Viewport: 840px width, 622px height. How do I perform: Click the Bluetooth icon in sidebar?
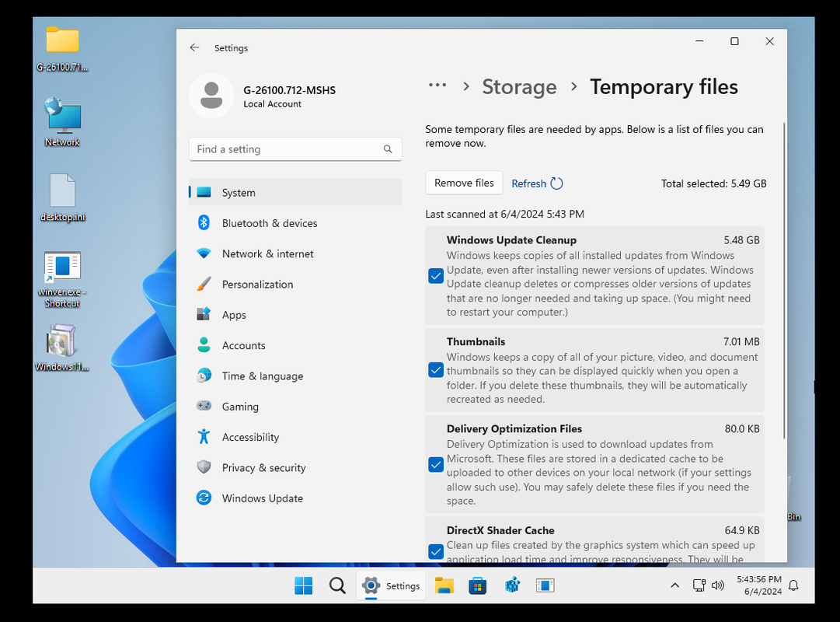[x=204, y=222]
